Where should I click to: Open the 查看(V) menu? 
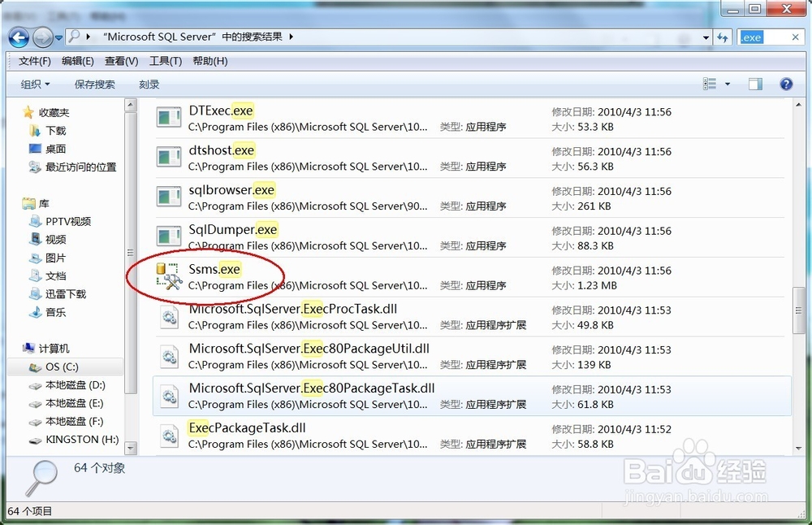coord(121,61)
